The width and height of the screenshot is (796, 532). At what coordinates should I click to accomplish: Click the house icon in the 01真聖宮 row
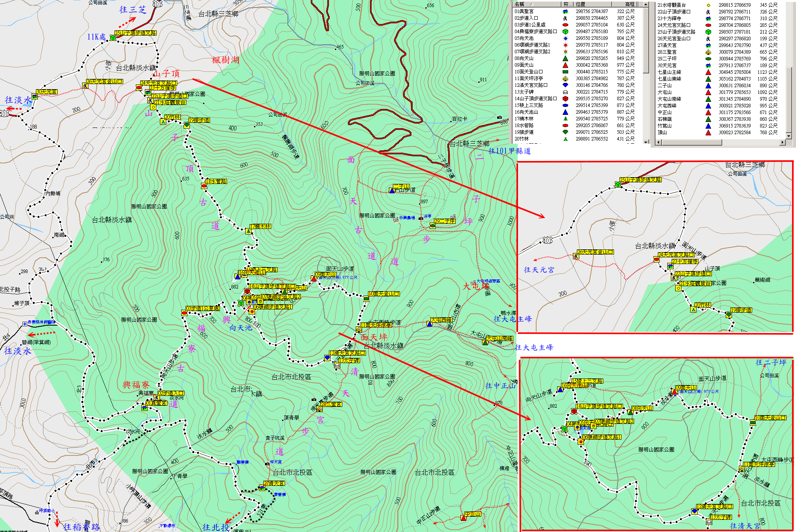coord(565,11)
